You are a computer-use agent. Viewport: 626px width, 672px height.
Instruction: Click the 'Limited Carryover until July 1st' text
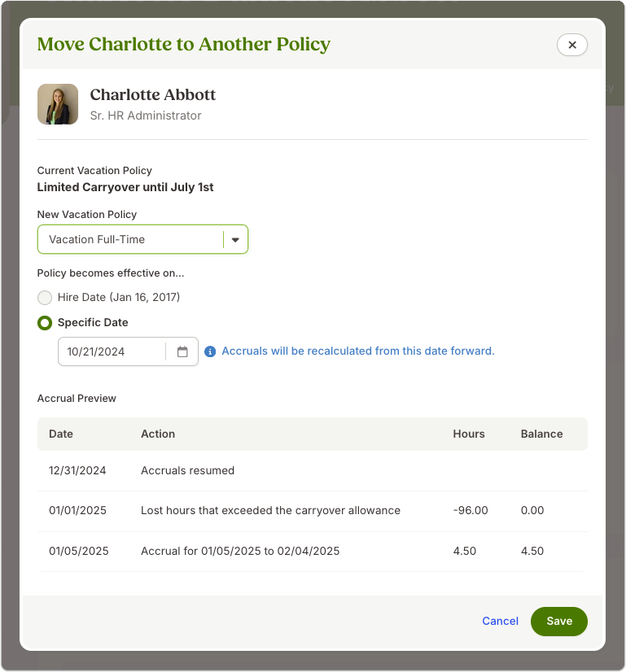tap(125, 187)
